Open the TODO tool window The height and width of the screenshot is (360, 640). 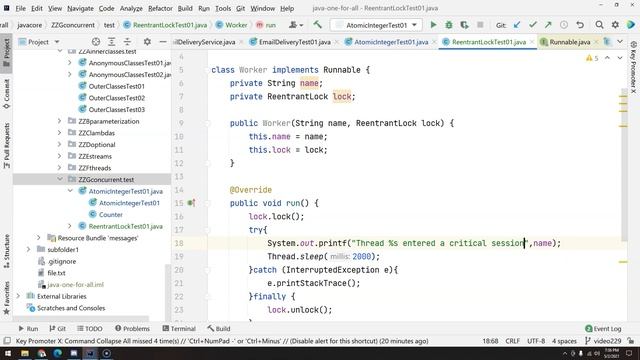click(x=90, y=329)
